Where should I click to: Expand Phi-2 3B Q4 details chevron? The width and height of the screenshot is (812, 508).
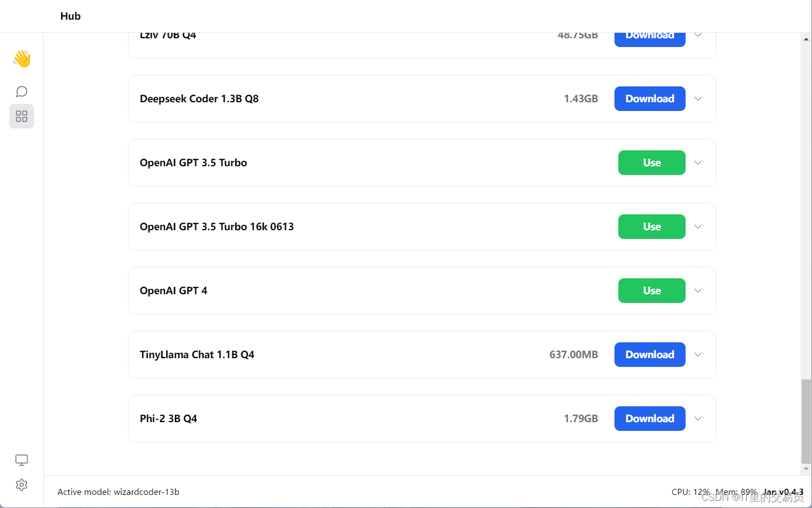click(x=698, y=419)
